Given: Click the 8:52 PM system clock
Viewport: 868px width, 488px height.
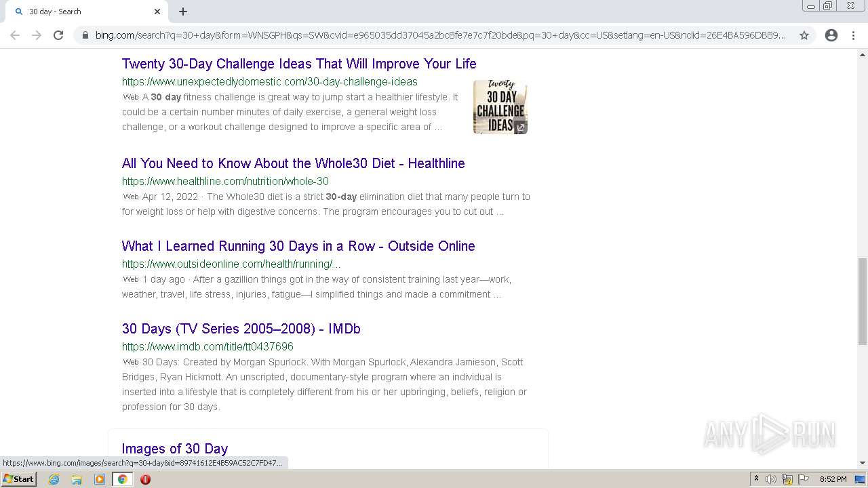Looking at the screenshot, I should tap(833, 479).
